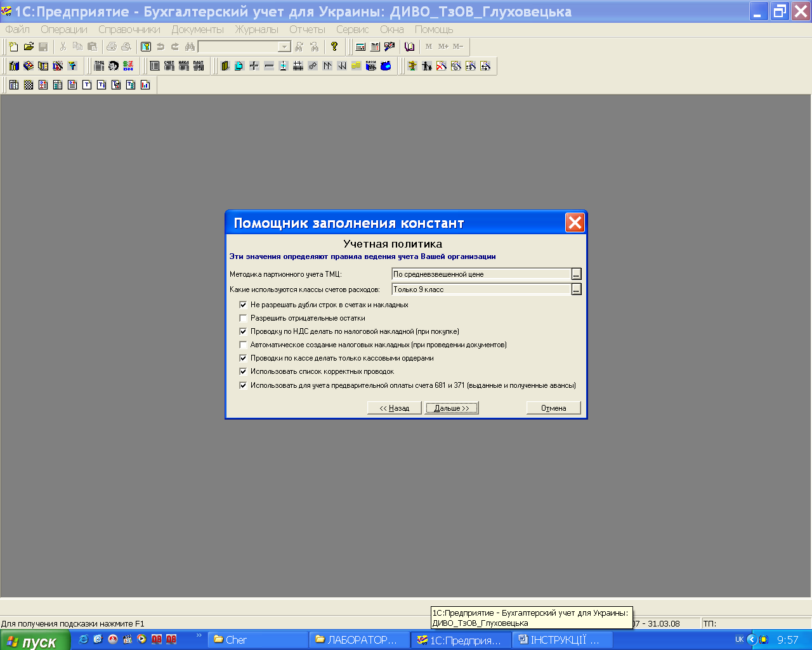
Task: Open the Отчеты menu
Action: click(308, 29)
